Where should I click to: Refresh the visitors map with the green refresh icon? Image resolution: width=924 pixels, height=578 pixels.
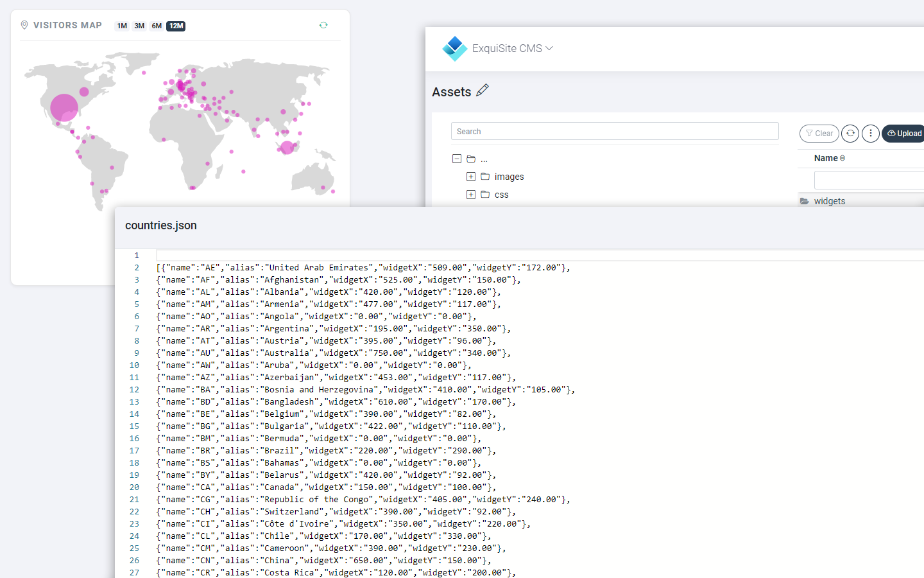(323, 24)
